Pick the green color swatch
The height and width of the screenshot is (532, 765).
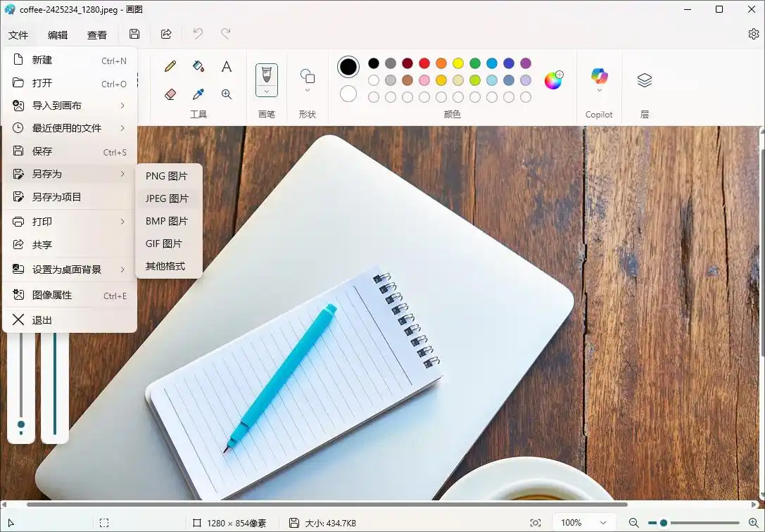[x=475, y=63]
